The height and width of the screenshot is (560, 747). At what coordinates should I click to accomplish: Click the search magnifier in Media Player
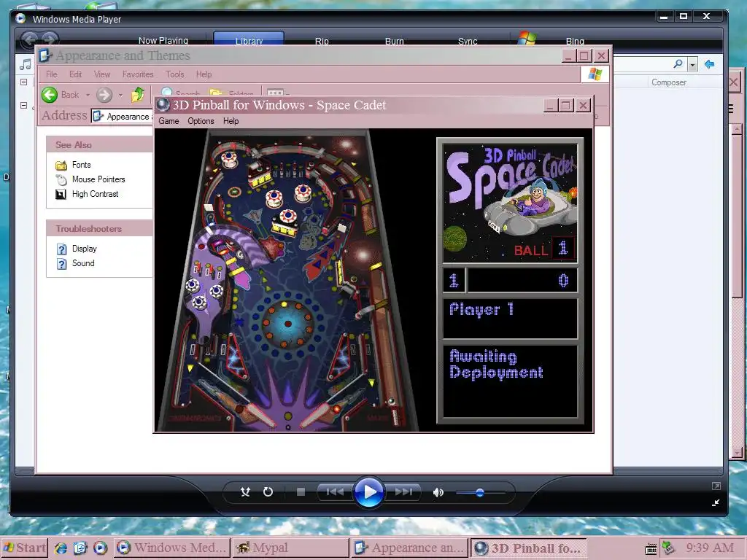678,64
